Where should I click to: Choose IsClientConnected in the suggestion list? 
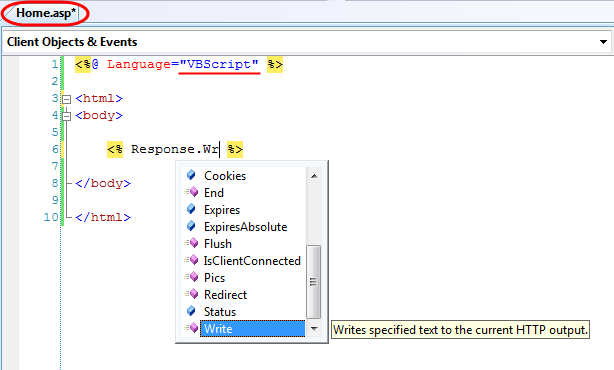(x=252, y=261)
